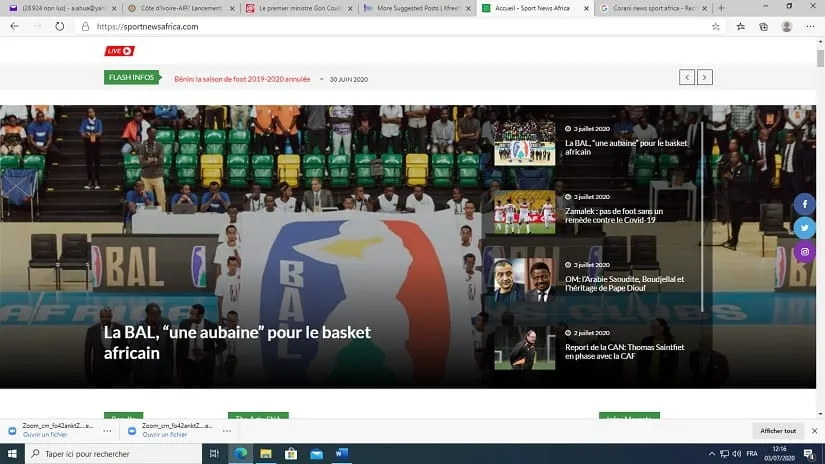Image resolution: width=825 pixels, height=464 pixels.
Task: Click Zamalek players thumbnail image
Action: 525,211
